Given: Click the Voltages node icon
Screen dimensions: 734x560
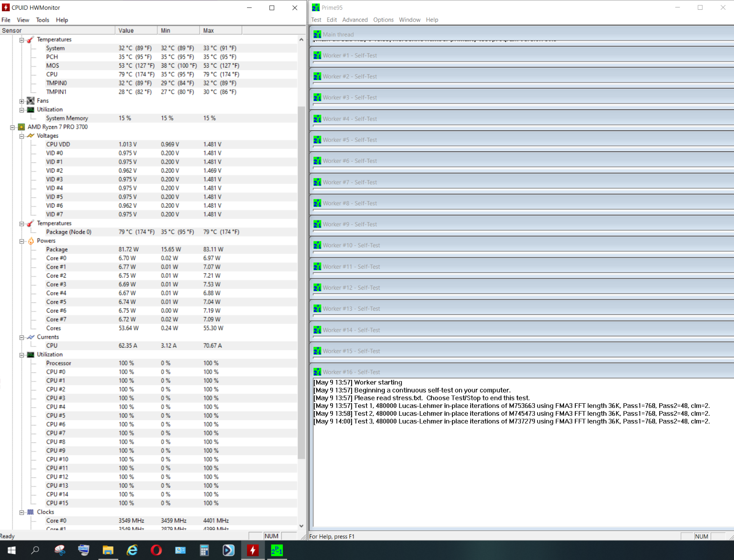Looking at the screenshot, I should pyautogui.click(x=31, y=136).
